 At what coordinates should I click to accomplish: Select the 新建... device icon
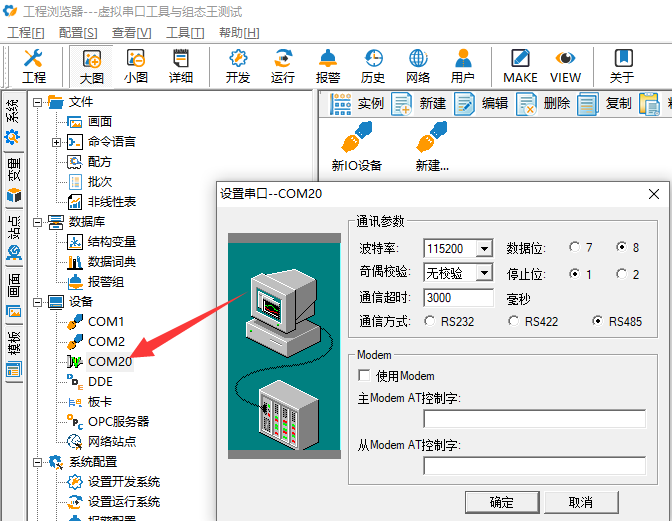point(432,147)
